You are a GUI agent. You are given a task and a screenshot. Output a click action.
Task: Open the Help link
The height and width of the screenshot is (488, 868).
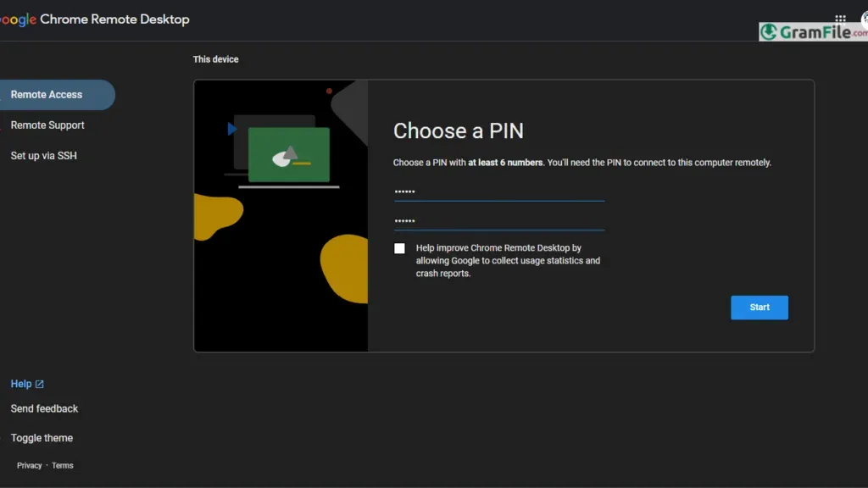point(21,384)
